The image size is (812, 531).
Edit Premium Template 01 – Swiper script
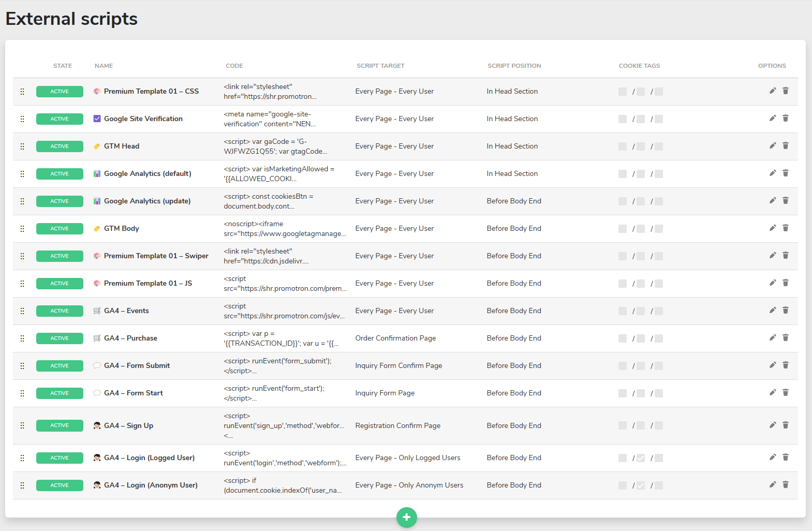(773, 255)
